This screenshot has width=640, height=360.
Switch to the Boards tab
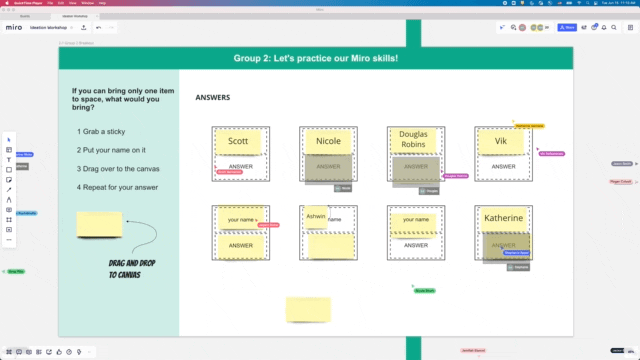25,16
